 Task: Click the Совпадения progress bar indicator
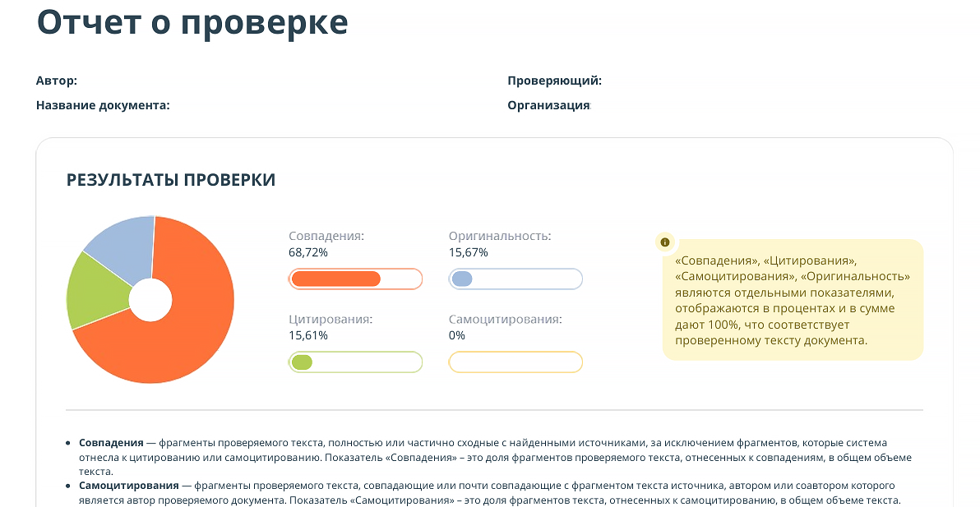[337, 278]
